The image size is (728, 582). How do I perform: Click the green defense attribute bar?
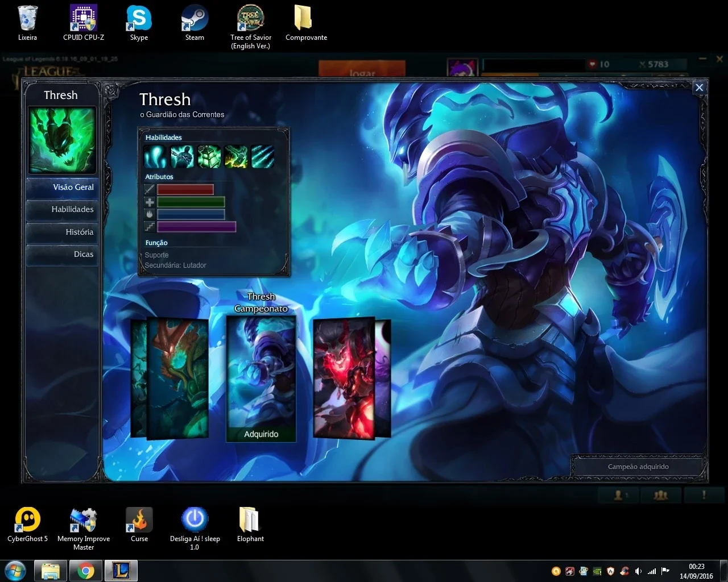point(191,202)
